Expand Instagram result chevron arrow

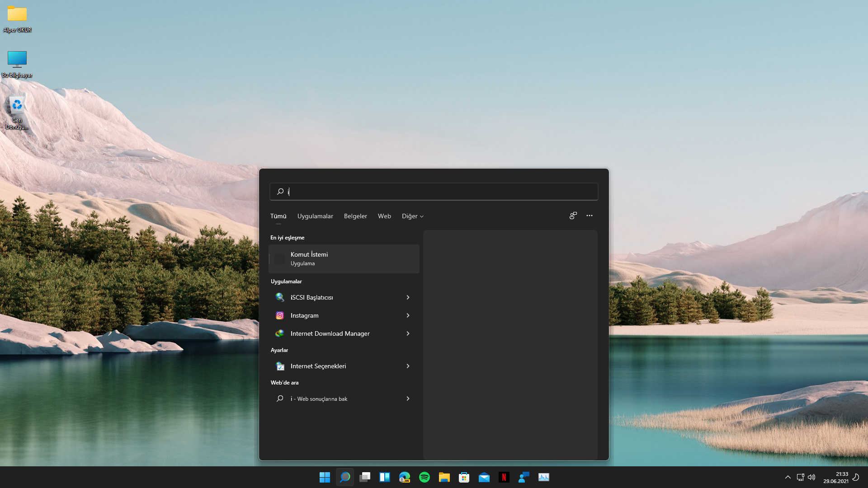[x=408, y=315]
